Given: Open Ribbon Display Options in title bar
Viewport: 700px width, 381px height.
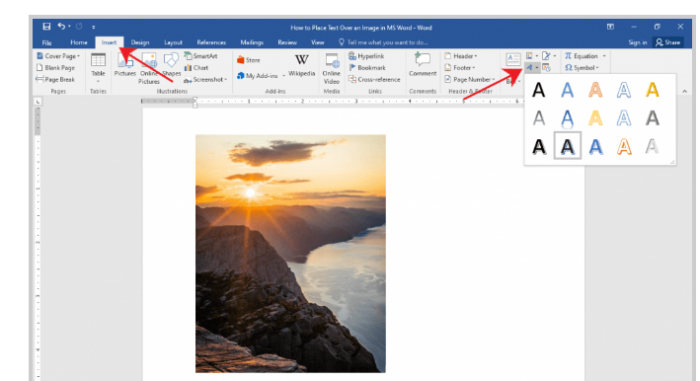Looking at the screenshot, I should click(x=610, y=27).
